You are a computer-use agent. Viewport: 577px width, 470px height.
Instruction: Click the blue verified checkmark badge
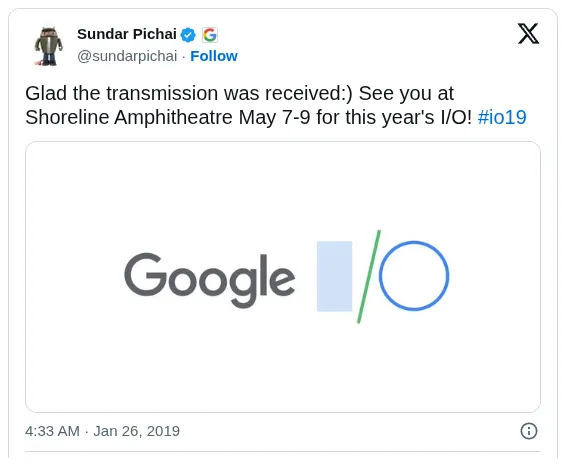point(188,35)
